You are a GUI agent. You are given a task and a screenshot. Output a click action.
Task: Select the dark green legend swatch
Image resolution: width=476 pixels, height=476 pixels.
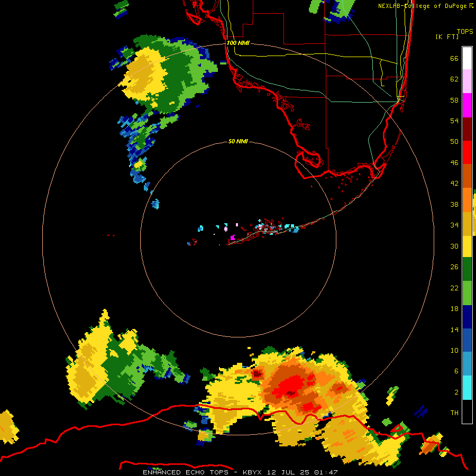pyautogui.click(x=467, y=269)
